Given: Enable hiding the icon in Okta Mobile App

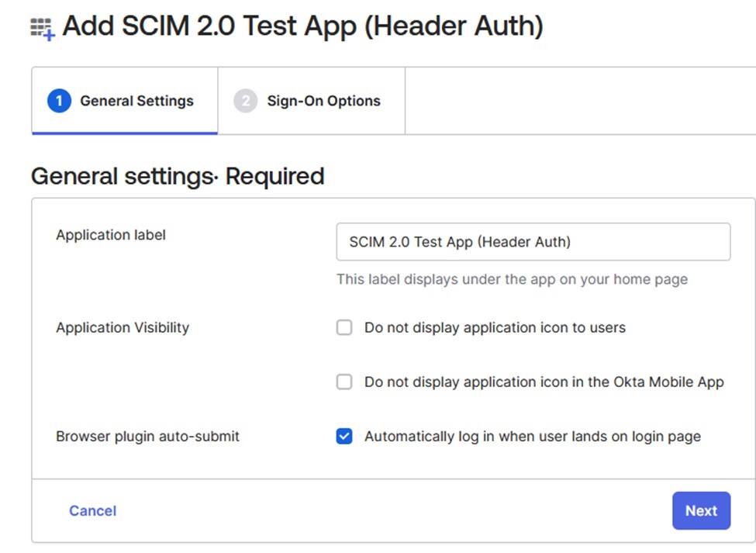Looking at the screenshot, I should (343, 382).
